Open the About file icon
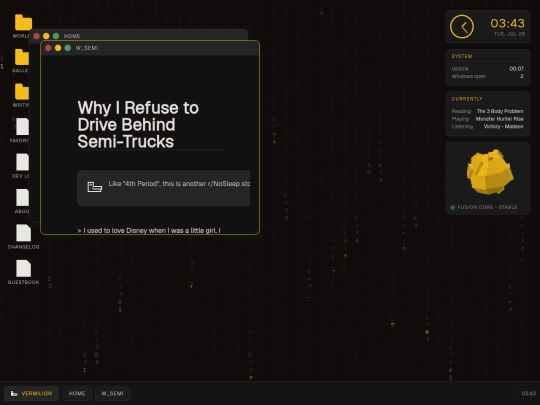The width and height of the screenshot is (540, 405). 22,197
